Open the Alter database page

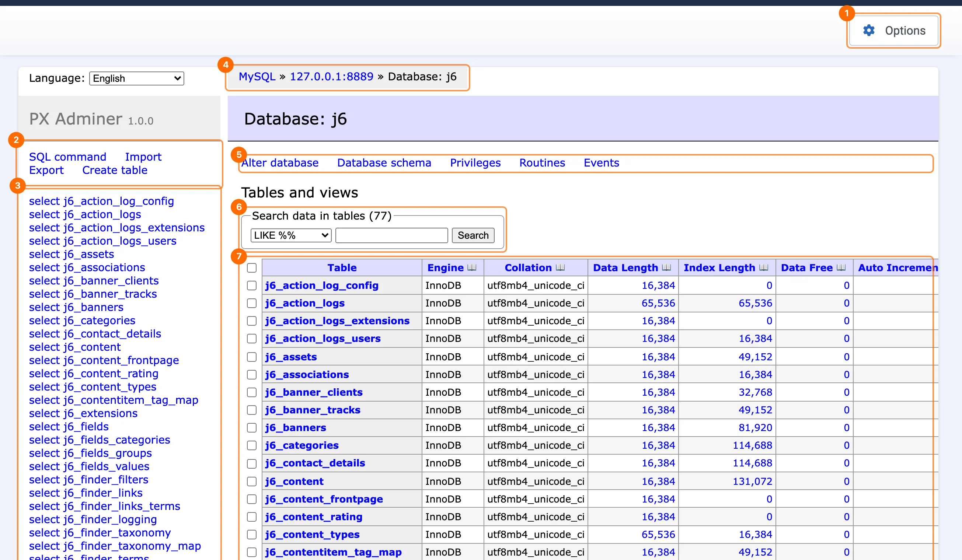pos(280,163)
